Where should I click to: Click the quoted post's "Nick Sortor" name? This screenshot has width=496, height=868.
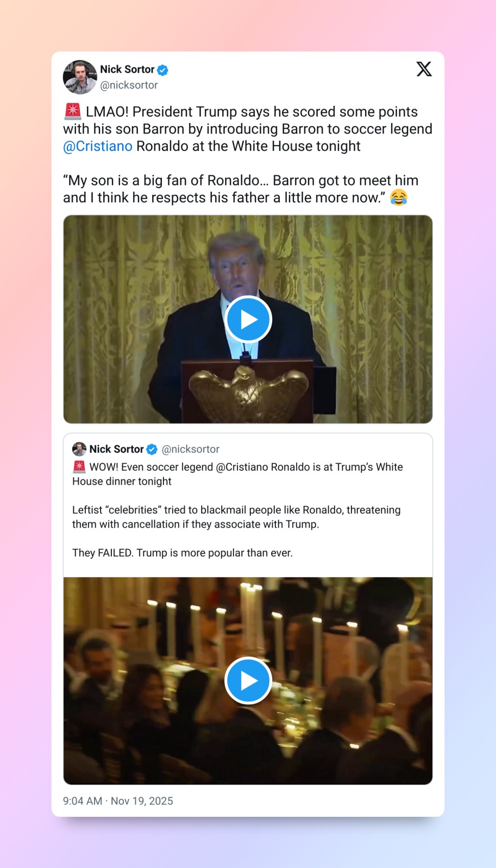116,449
